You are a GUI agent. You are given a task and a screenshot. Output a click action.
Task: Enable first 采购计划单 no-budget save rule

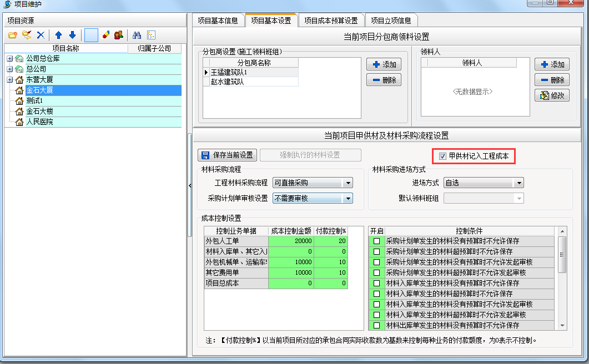tap(377, 241)
